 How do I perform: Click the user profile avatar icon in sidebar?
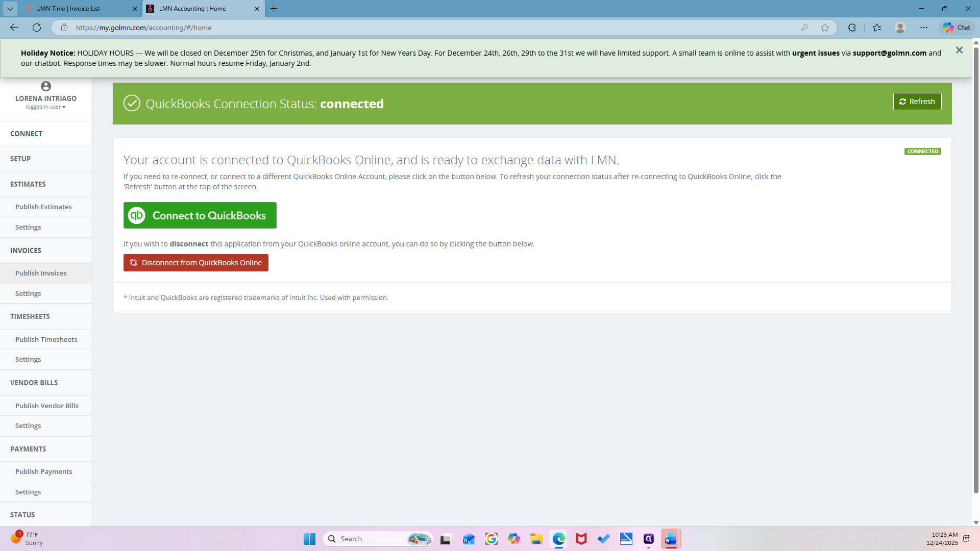click(x=46, y=86)
